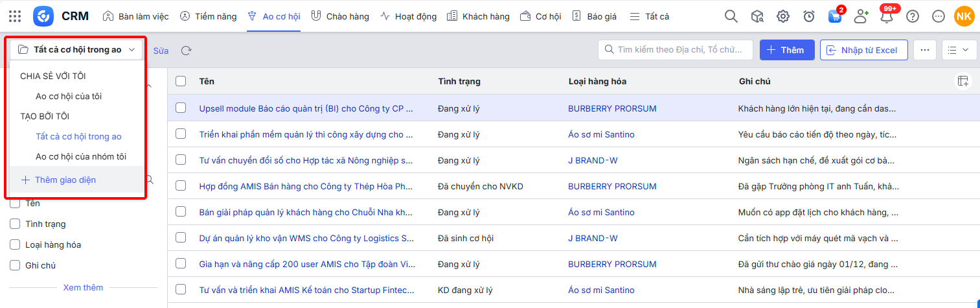Image resolution: width=980 pixels, height=308 pixels.
Task: Click the help question mark icon
Action: (x=913, y=16)
